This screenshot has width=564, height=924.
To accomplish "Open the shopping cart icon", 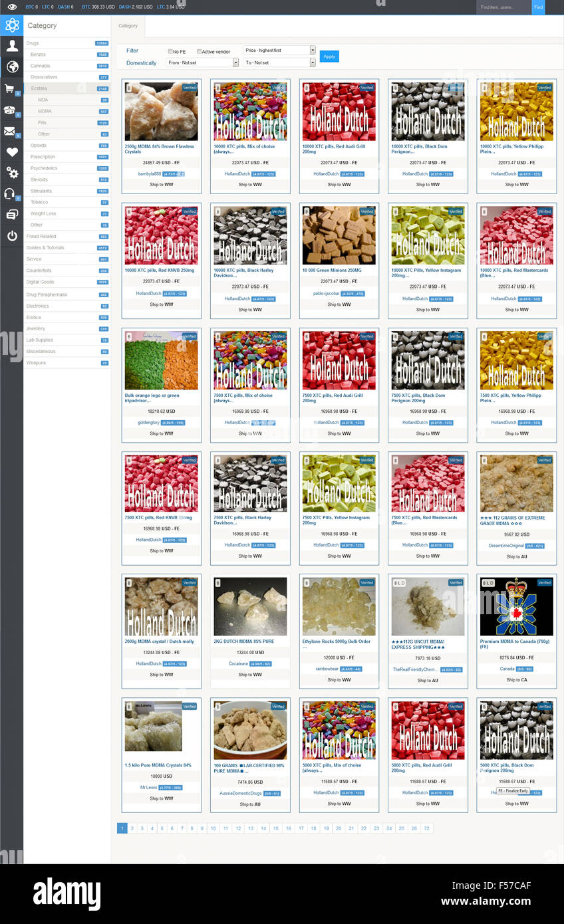I will (x=10, y=88).
